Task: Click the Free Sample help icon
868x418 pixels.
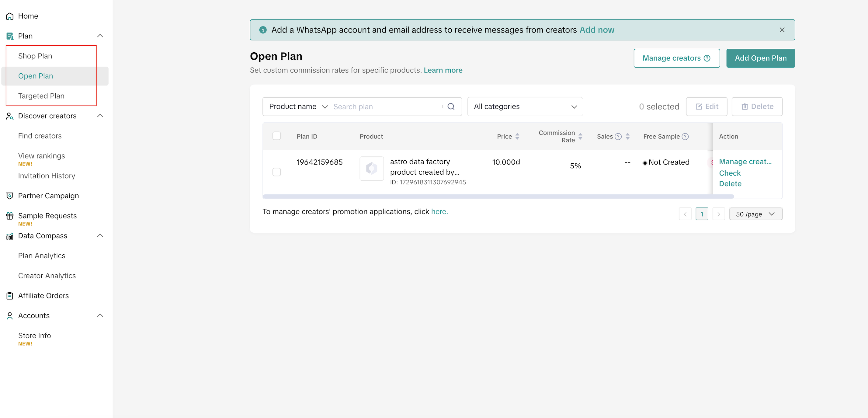Action: click(685, 137)
